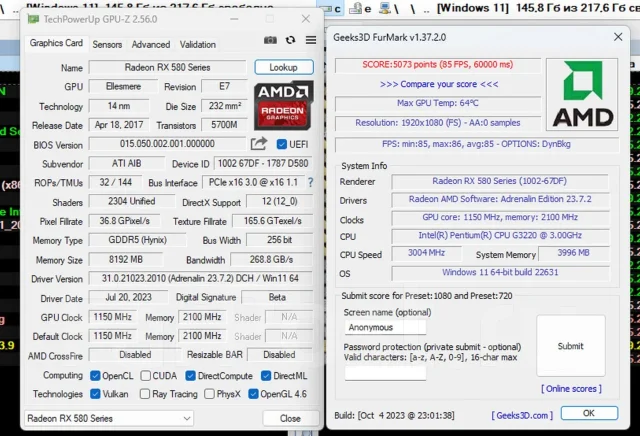Click the Resizable BAR Disabled value
Viewport: 640px width, 436px height.
(x=280, y=355)
